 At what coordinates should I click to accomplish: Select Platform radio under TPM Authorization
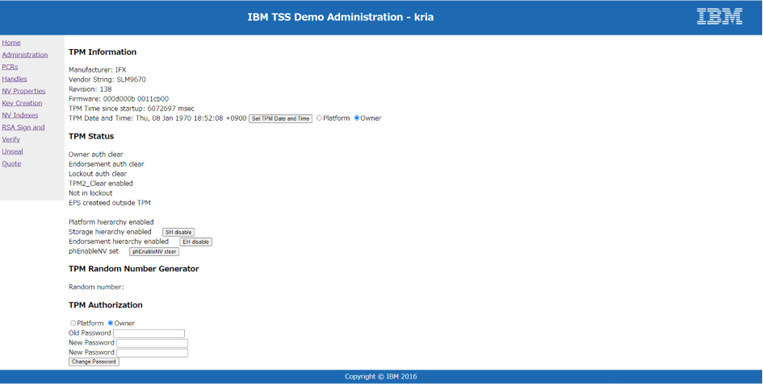click(x=73, y=323)
